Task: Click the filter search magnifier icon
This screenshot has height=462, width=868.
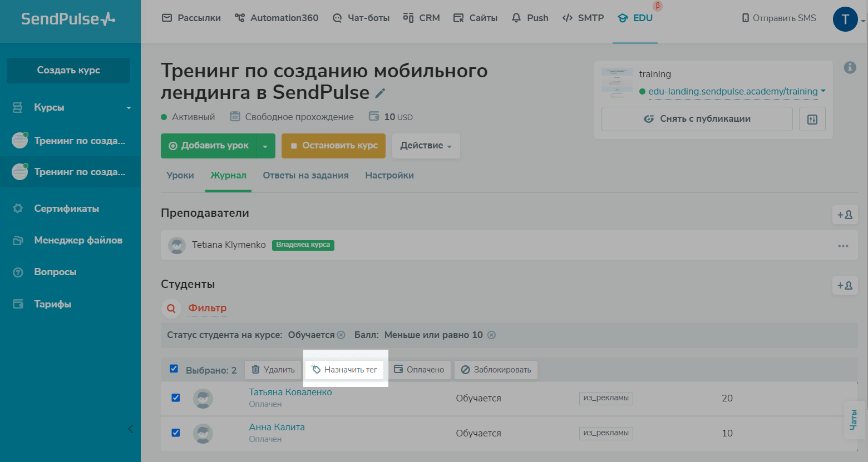Action: coord(171,308)
